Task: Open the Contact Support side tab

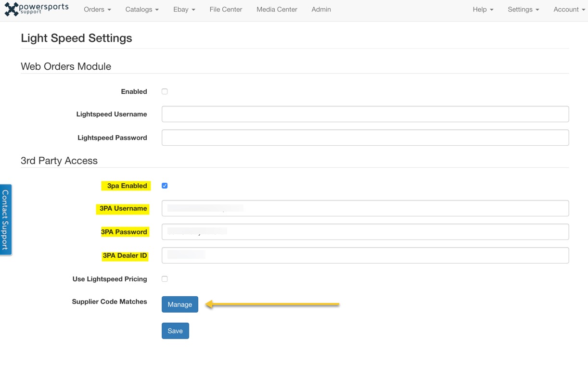Action: tap(6, 220)
